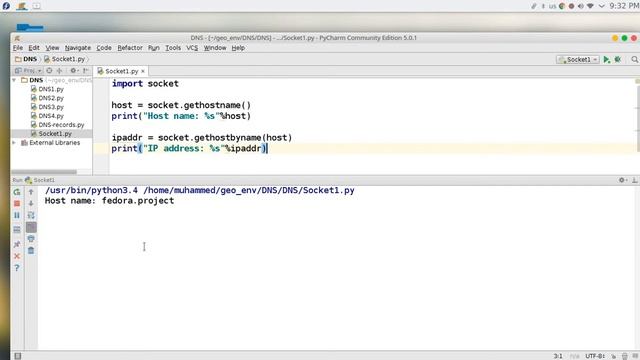
Task: Clear all console output trash icon
Action: click(x=31, y=251)
